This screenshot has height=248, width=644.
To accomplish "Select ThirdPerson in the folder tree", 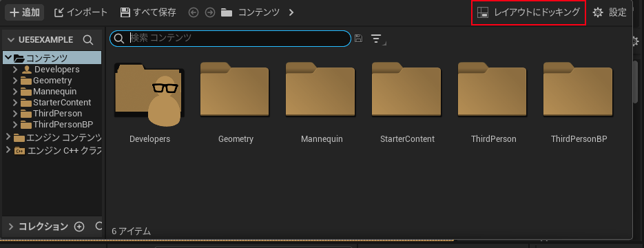I will (x=57, y=114).
